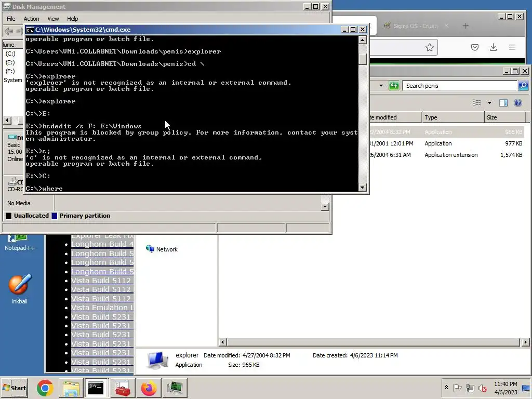
Task: Sort by Size column header
Action: point(505,117)
